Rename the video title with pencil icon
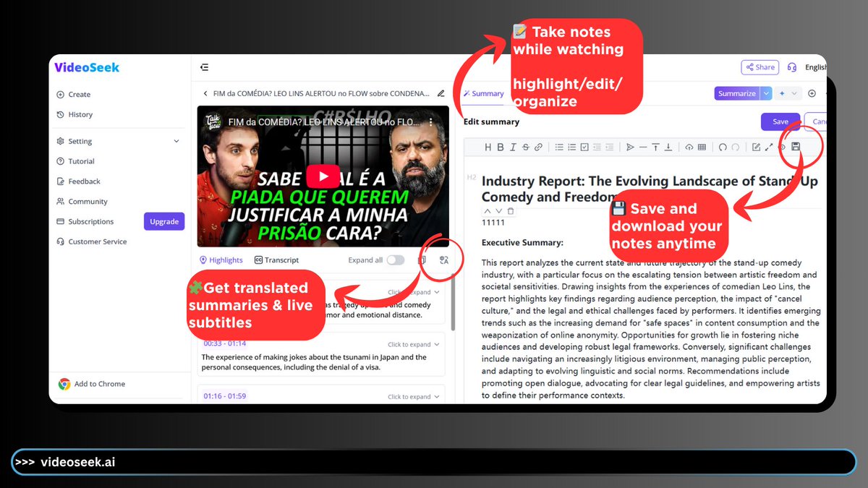 tap(441, 93)
